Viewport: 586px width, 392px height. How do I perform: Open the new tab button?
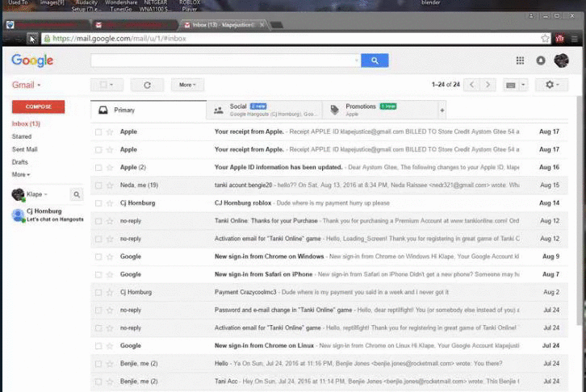[277, 25]
